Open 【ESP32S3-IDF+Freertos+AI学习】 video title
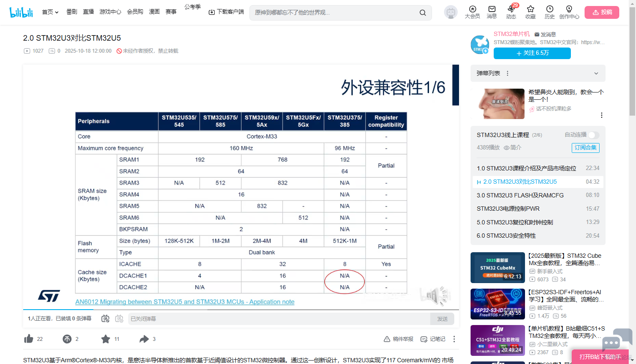 tap(567, 296)
